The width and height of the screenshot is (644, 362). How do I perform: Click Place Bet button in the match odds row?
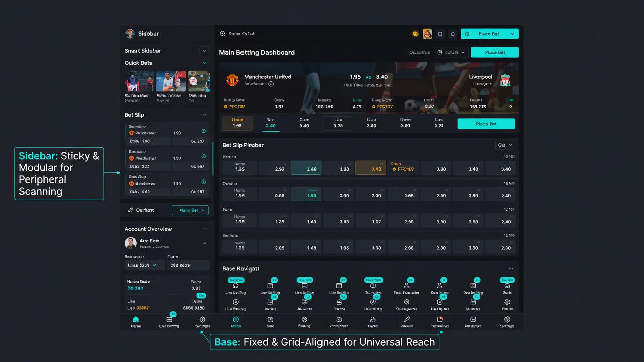486,124
